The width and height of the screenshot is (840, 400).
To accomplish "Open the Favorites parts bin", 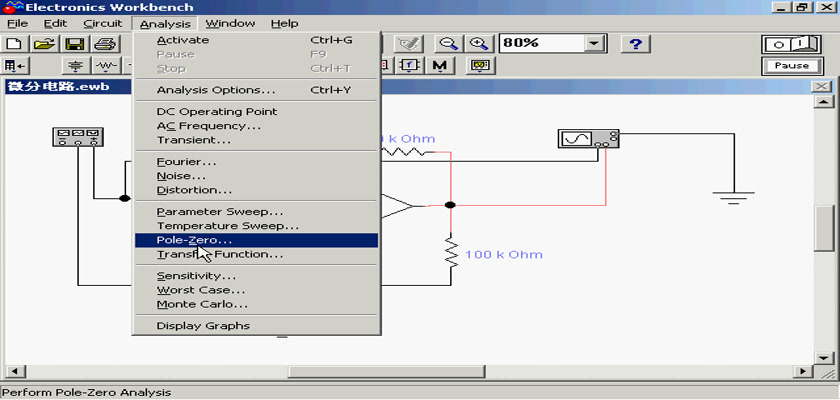I will pyautogui.click(x=14, y=66).
